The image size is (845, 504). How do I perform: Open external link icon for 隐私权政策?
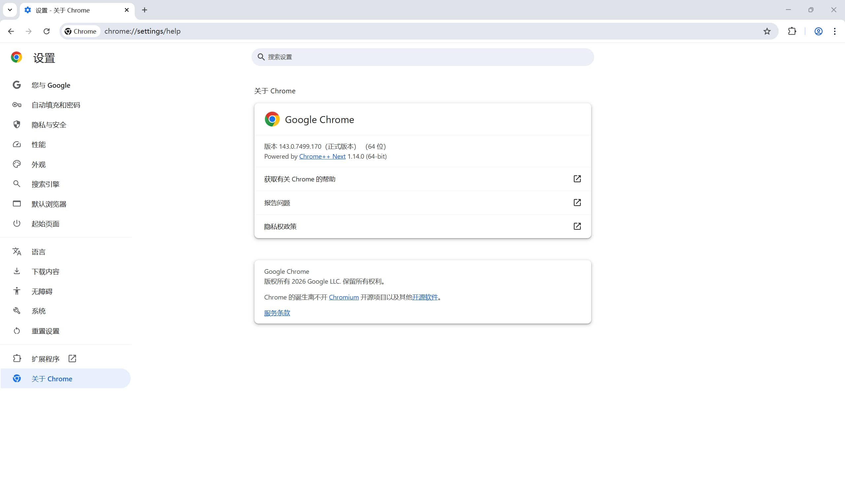(577, 227)
